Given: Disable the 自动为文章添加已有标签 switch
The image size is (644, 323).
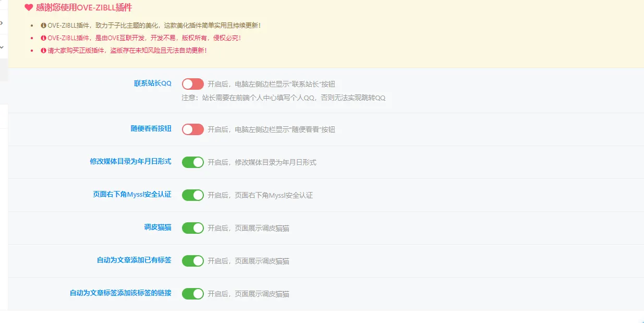Looking at the screenshot, I should (x=192, y=261).
